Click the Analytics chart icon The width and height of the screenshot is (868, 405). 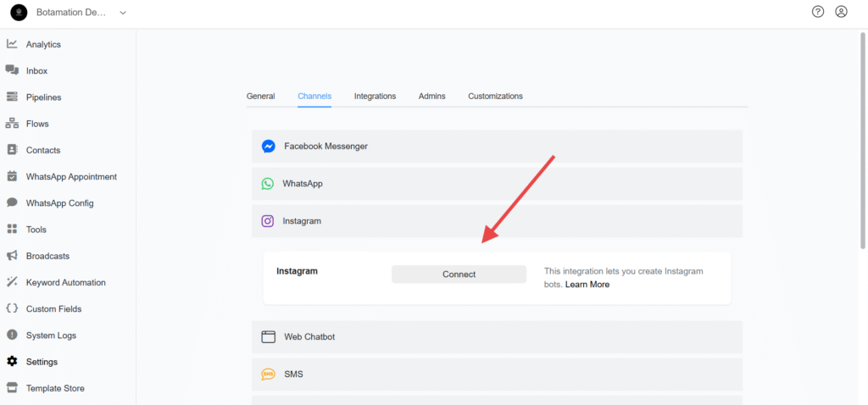click(x=12, y=44)
